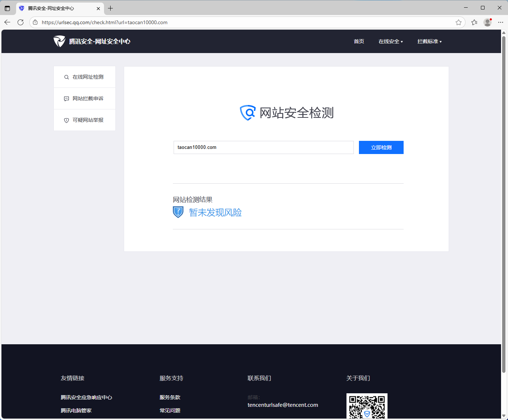
Task: Click the shield icon beside 可疑网站举报
Action: pos(66,120)
